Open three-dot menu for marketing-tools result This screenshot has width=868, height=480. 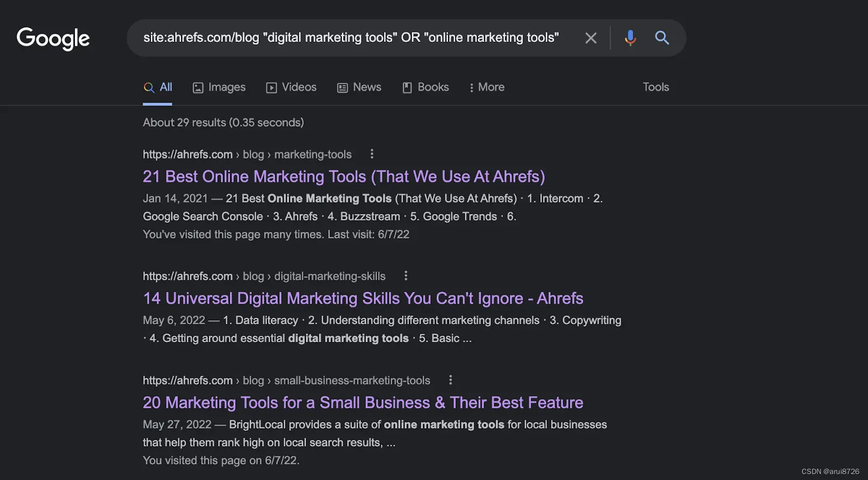tap(372, 154)
